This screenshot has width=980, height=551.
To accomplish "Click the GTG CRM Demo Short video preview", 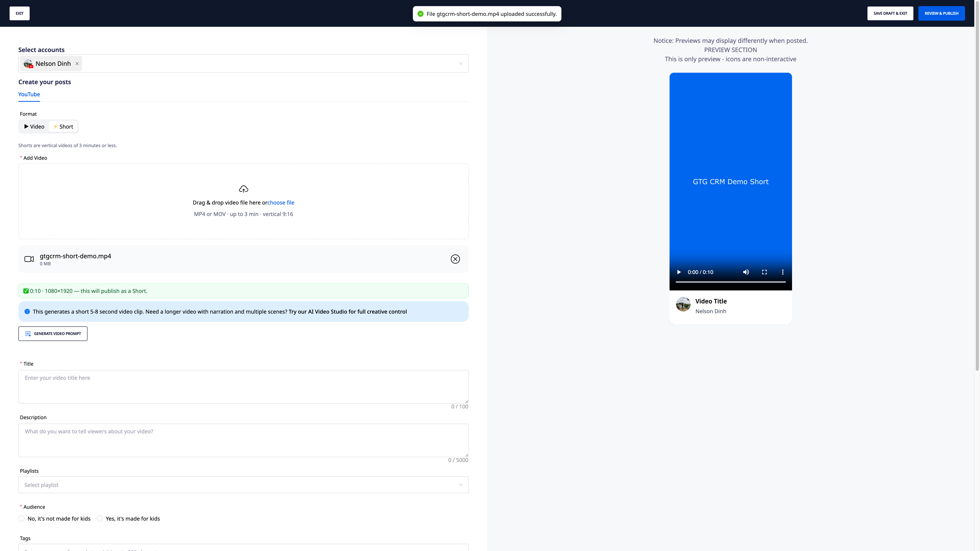I will pyautogui.click(x=730, y=181).
